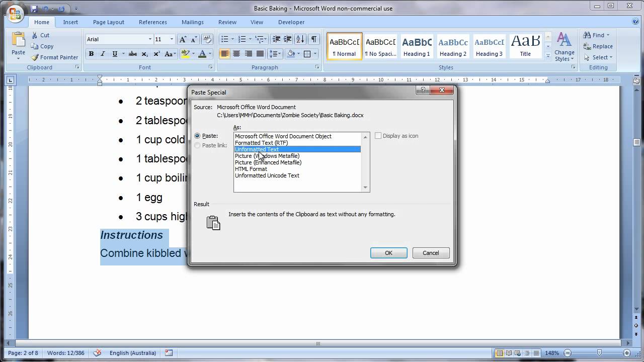Go to the Mailings tab
The height and width of the screenshot is (362, 644).
[193, 22]
